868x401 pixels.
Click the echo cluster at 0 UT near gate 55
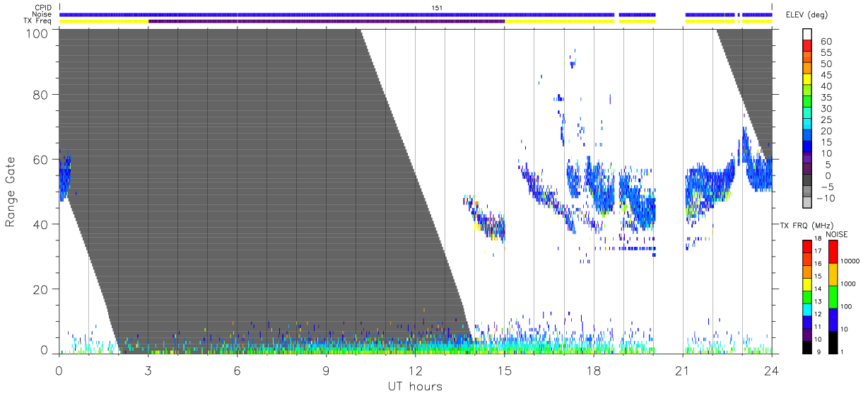[65, 177]
